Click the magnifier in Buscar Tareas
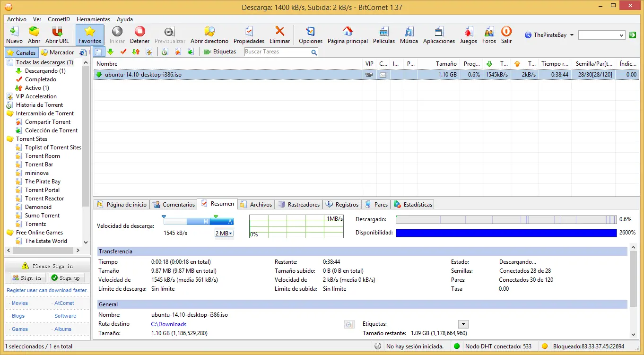The width and height of the screenshot is (644, 355). point(314,52)
